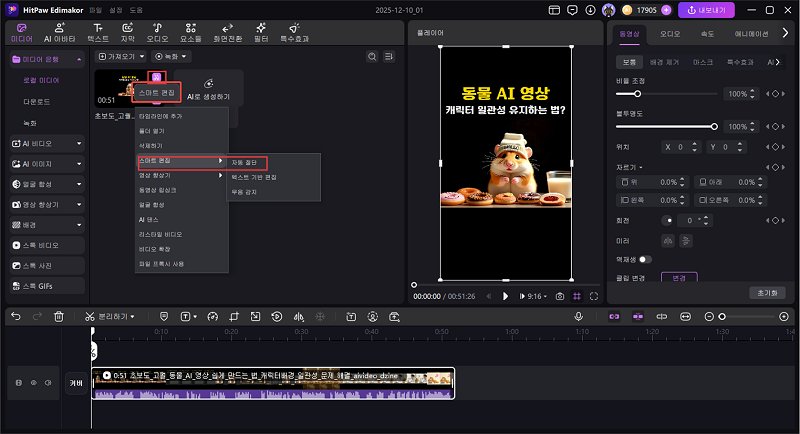Viewport: 800px width, 434px height.
Task: Open the 요소들 elements tool
Action: click(190, 33)
